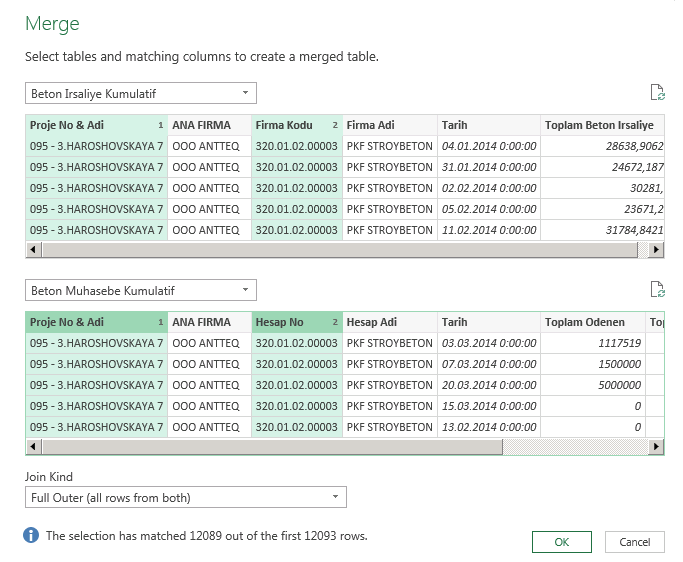The image size is (683, 562).
Task: Select the top table Tarih header
Action: click(x=489, y=125)
